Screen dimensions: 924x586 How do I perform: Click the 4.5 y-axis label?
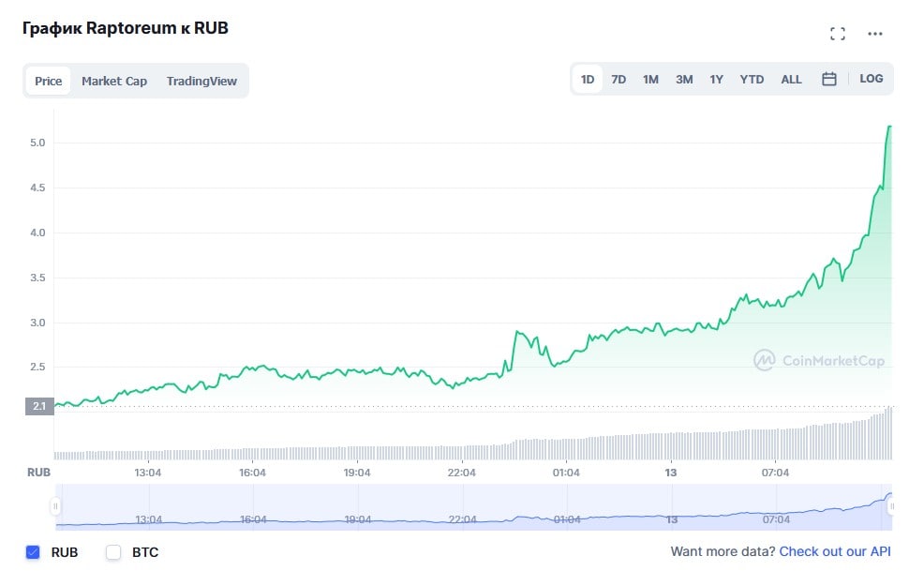(37, 188)
